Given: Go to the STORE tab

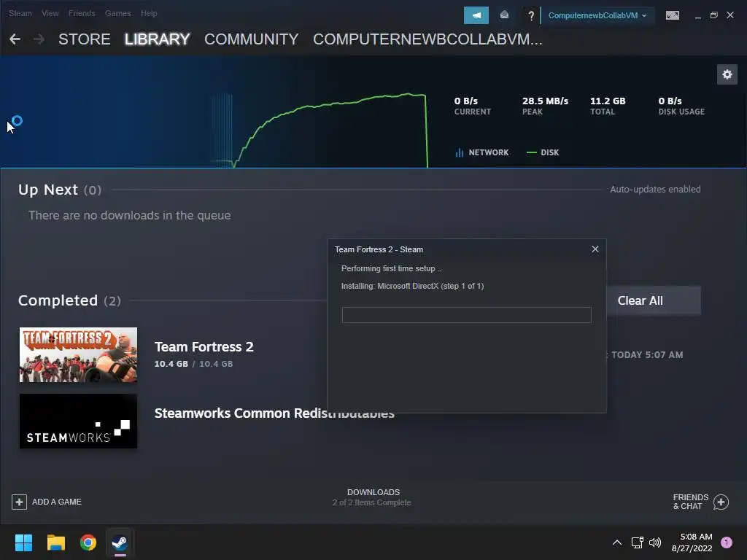Looking at the screenshot, I should click(85, 39).
